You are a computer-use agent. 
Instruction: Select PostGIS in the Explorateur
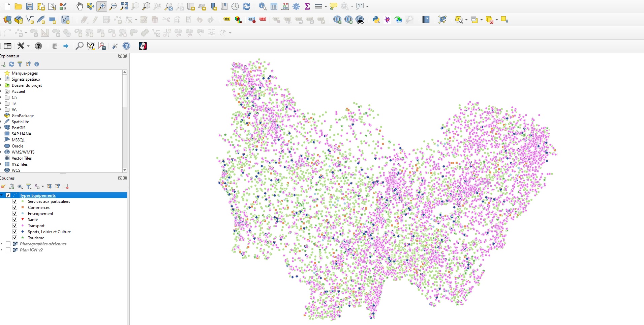[x=19, y=128]
